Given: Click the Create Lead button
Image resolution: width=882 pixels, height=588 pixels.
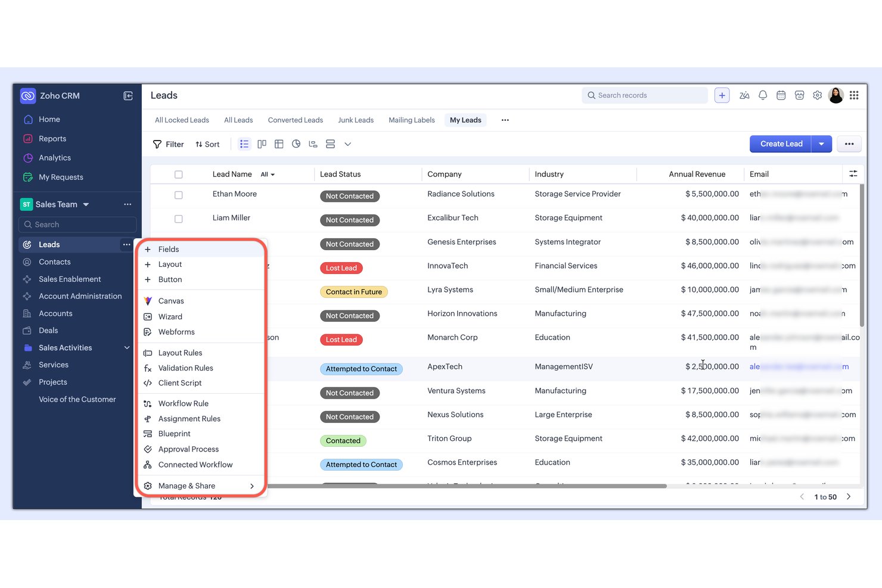Looking at the screenshot, I should click(x=781, y=144).
